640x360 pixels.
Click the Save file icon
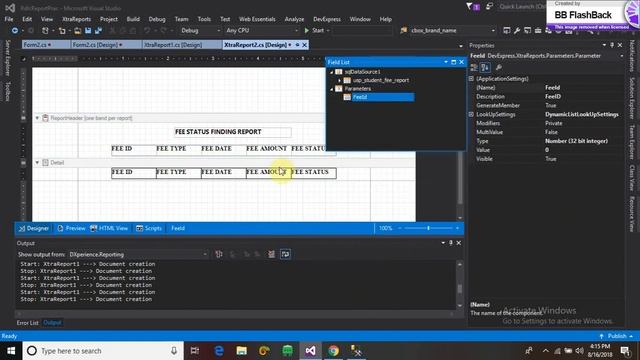point(88,31)
